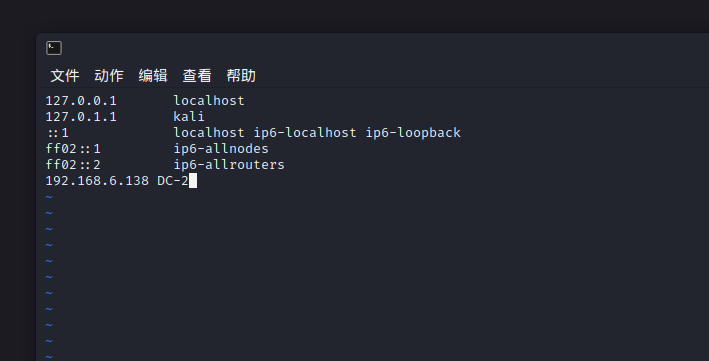This screenshot has width=709, height=361.
Task: Open the 动作 menu
Action: [109, 76]
